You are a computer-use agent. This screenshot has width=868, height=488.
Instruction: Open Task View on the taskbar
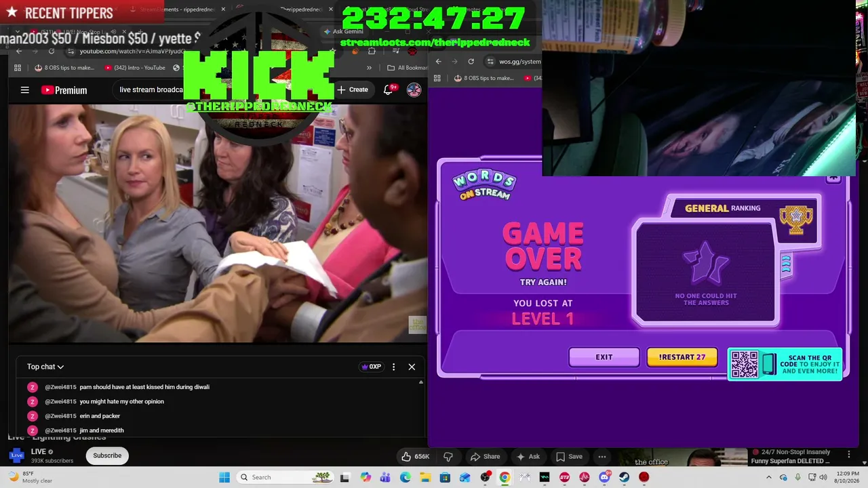(344, 477)
